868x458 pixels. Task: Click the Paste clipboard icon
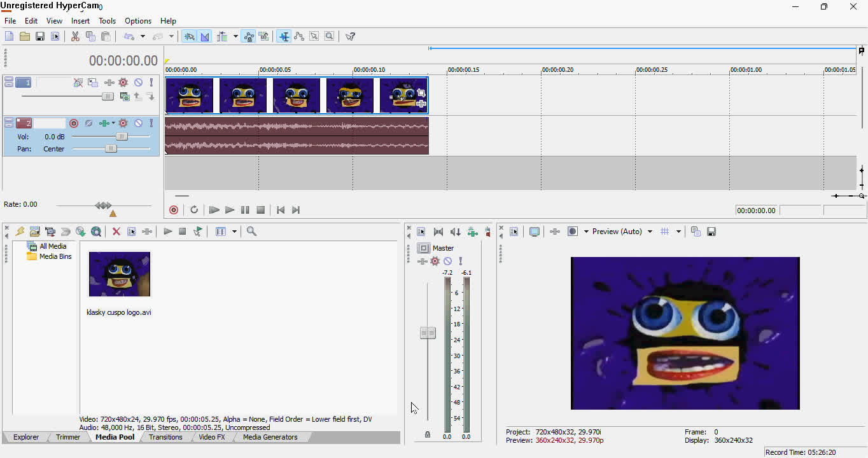tap(106, 36)
